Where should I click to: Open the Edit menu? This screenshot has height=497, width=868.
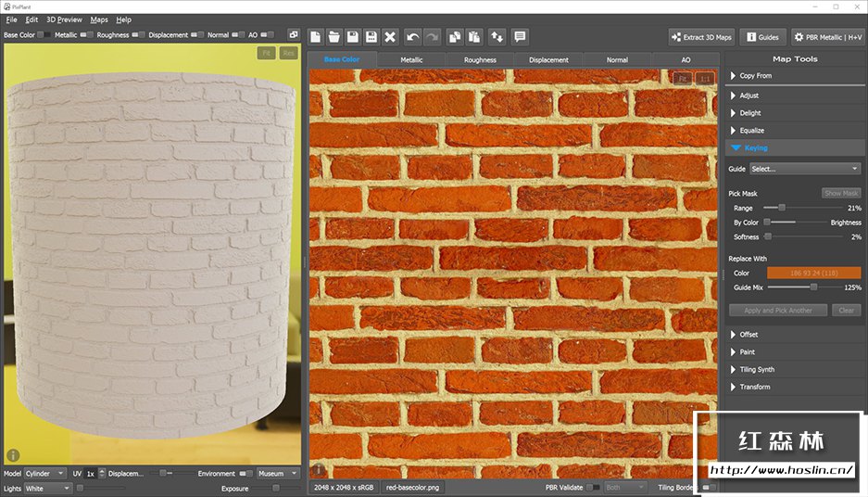tap(31, 19)
